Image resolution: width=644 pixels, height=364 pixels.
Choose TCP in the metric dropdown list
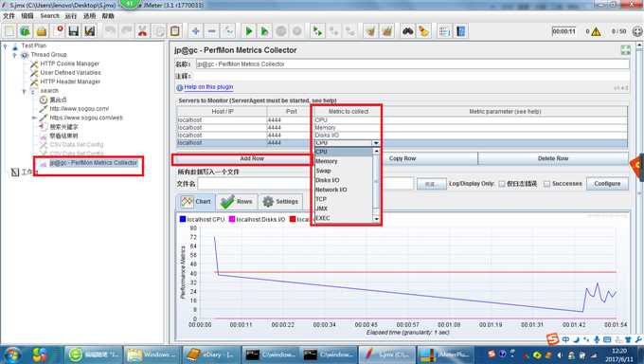point(343,199)
